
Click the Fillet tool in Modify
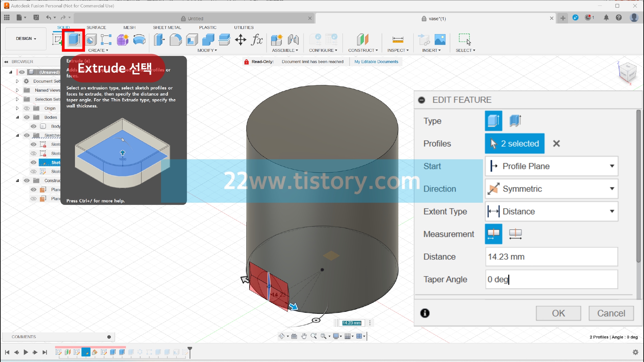point(175,40)
